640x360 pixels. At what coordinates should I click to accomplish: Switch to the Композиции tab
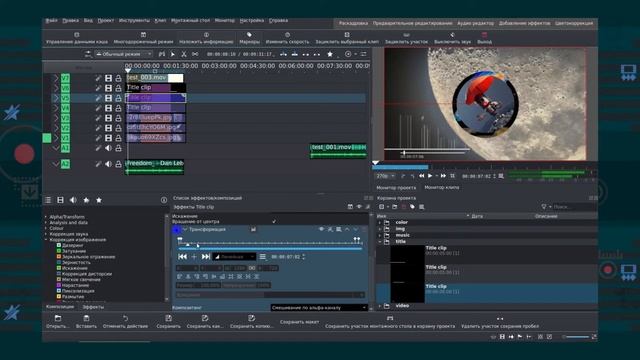tap(60, 307)
